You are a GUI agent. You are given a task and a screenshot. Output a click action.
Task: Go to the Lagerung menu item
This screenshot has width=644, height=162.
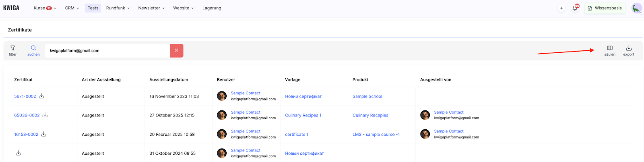[212, 8]
